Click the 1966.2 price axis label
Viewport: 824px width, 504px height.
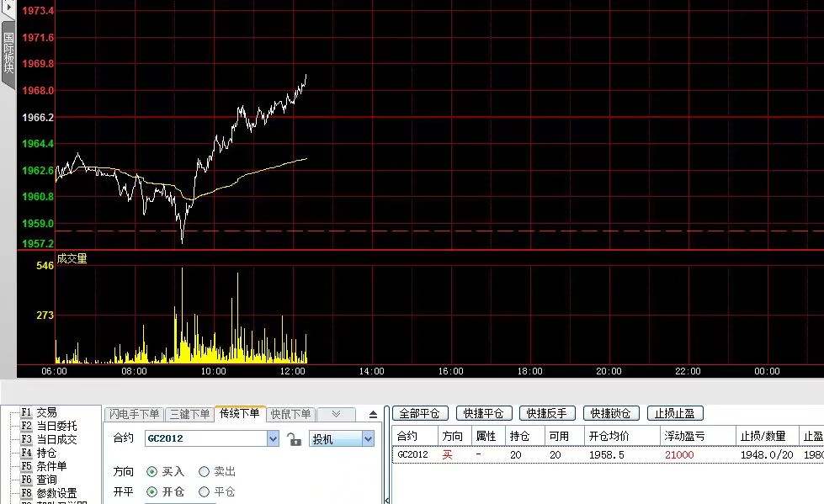tap(38, 117)
